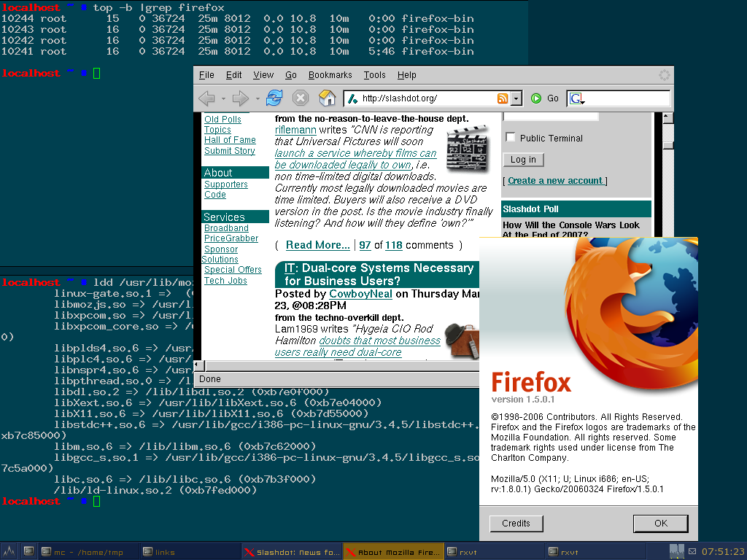Screen dimensions: 747x560
Task: Click the Stop loading icon
Action: click(x=301, y=98)
